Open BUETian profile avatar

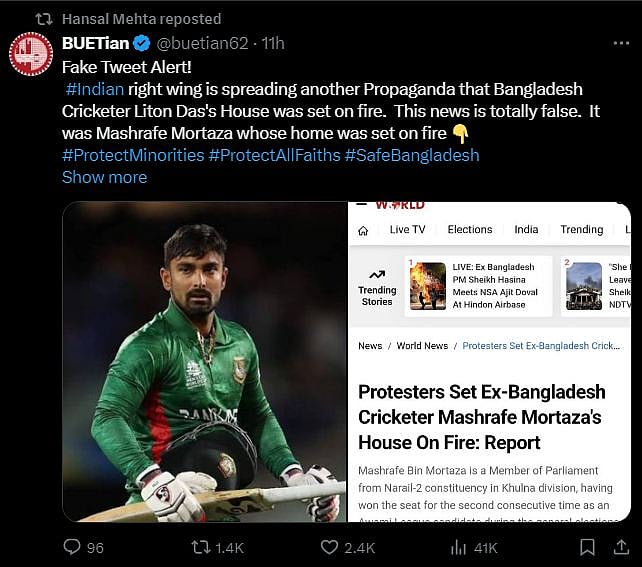coord(31,53)
